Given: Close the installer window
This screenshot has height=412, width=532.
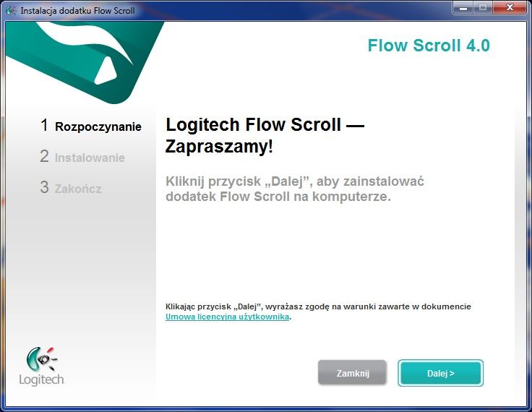Looking at the screenshot, I should pos(510,7).
